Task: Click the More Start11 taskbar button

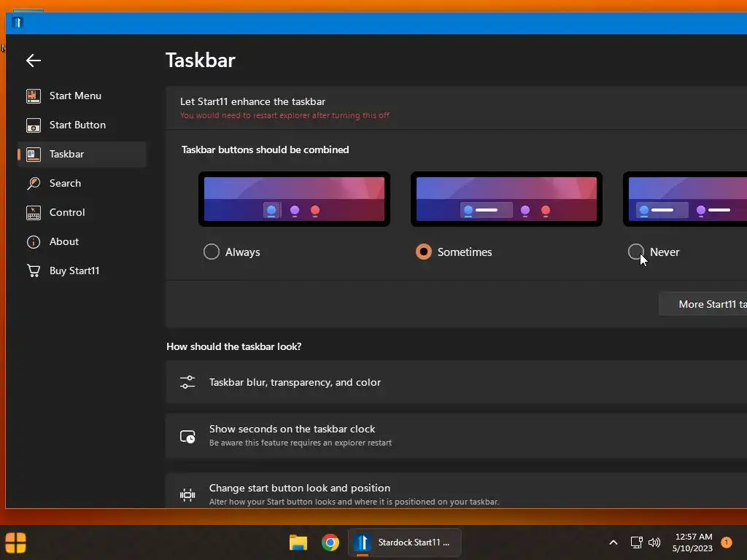Action: [x=703, y=304]
